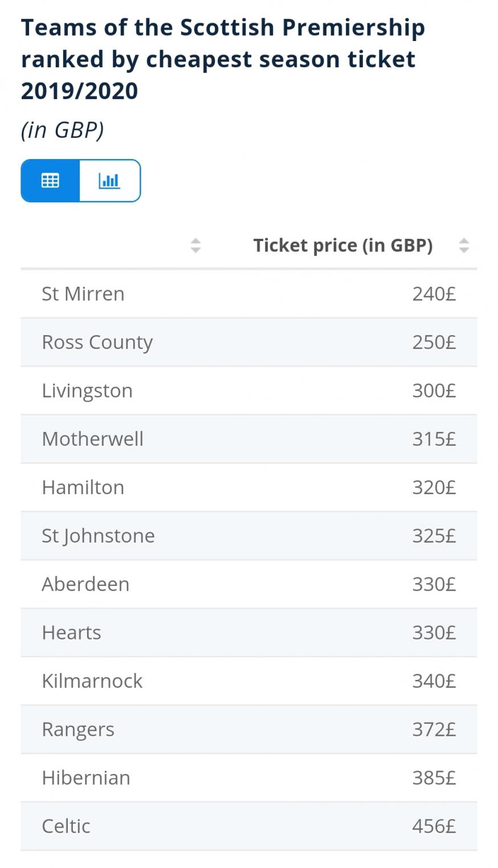498x868 pixels.
Task: Click the 372£ price cell
Action: click(434, 730)
